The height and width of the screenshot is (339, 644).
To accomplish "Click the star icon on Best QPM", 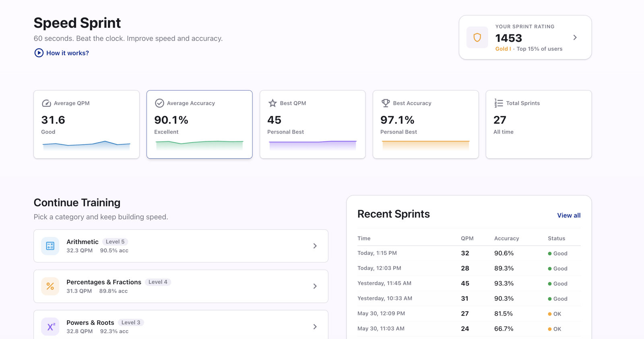I will (272, 103).
